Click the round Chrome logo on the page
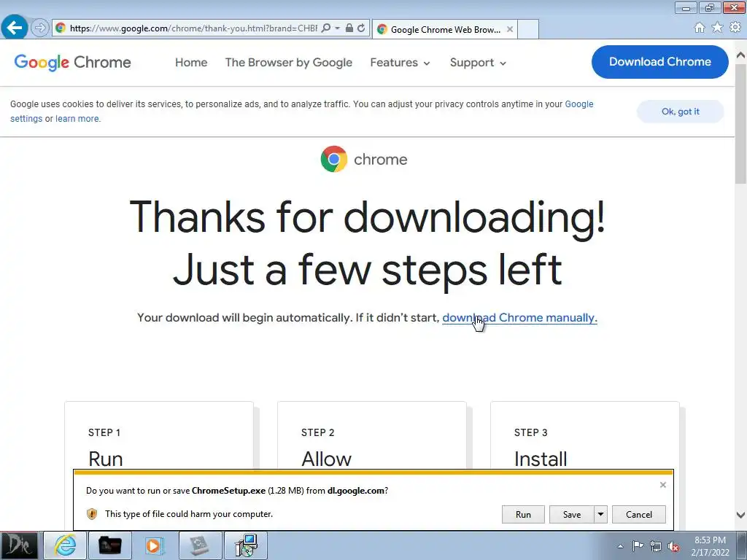This screenshot has width=747, height=560. click(x=334, y=159)
